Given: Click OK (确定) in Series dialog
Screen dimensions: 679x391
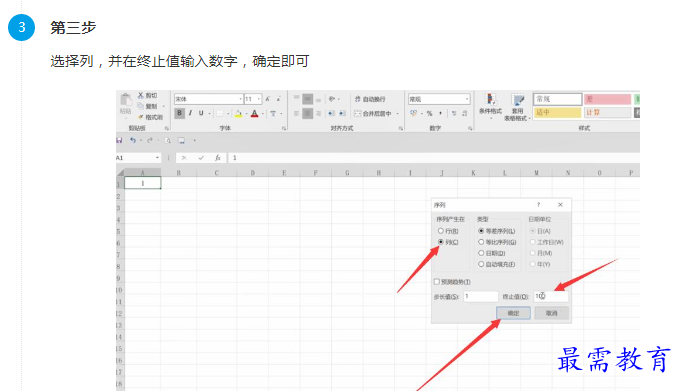Looking at the screenshot, I should coord(513,313).
